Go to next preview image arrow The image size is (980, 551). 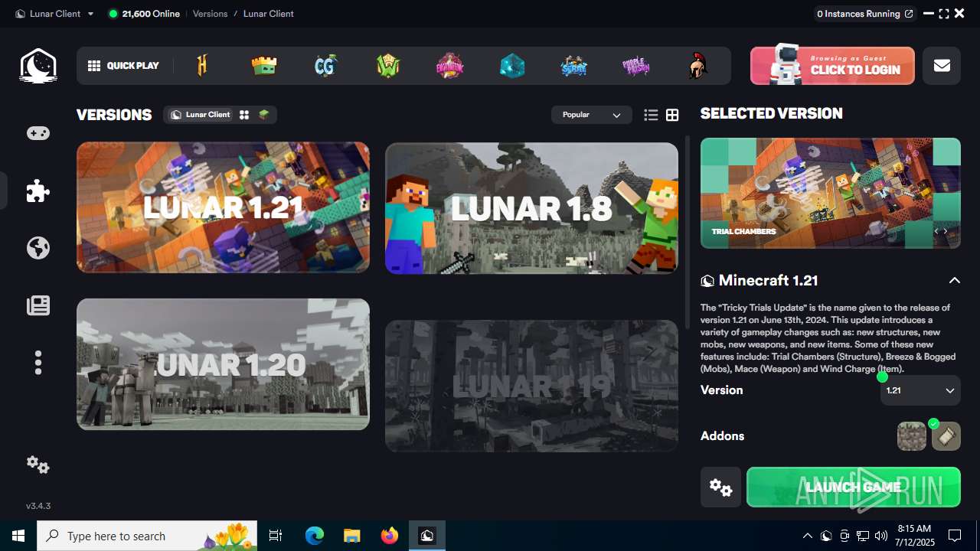pos(946,231)
